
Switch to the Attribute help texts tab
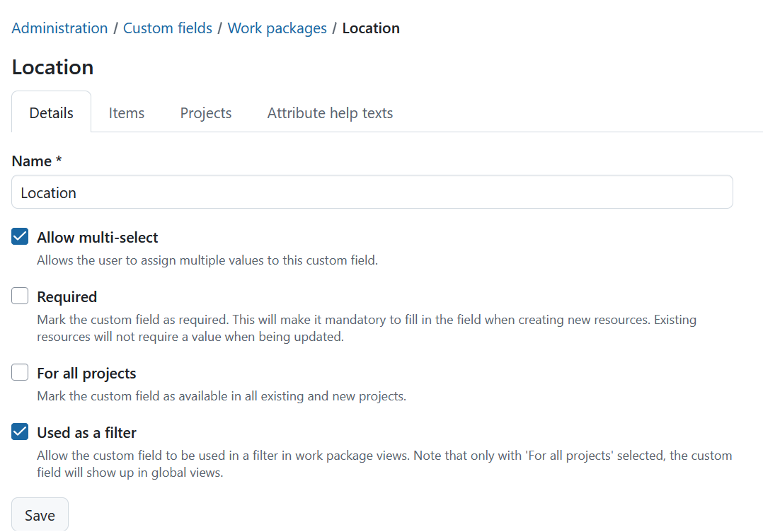[x=329, y=112]
